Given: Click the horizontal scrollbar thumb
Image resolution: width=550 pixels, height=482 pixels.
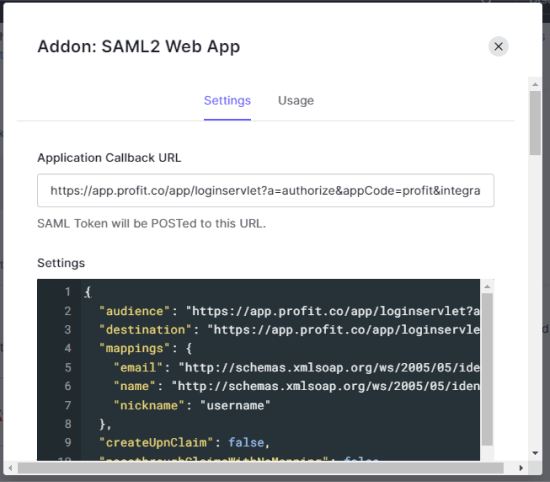Looking at the screenshot, I should tap(261, 468).
